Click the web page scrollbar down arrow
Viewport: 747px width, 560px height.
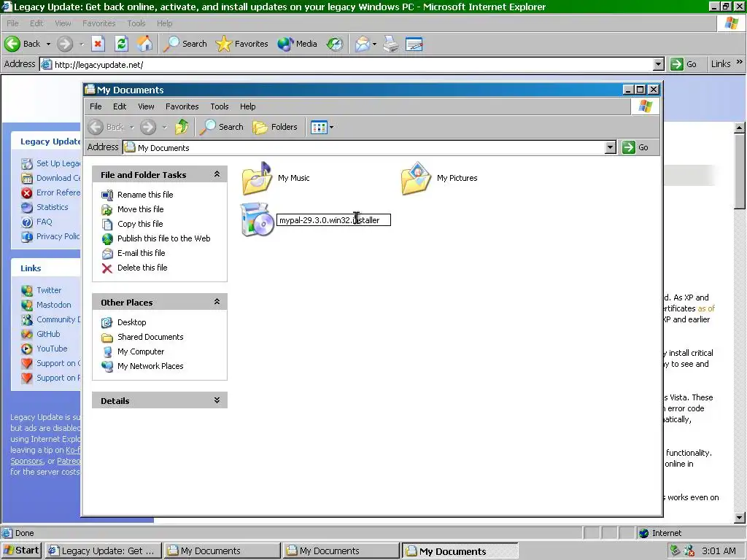pos(740,518)
